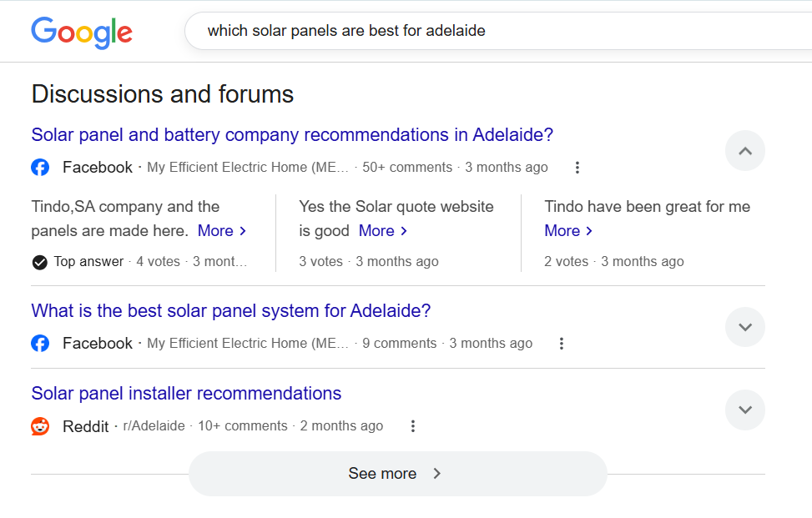Open 'Solar panel installer recommendations' on Reddit
Viewport: 812px width, 518px height.
pos(186,393)
